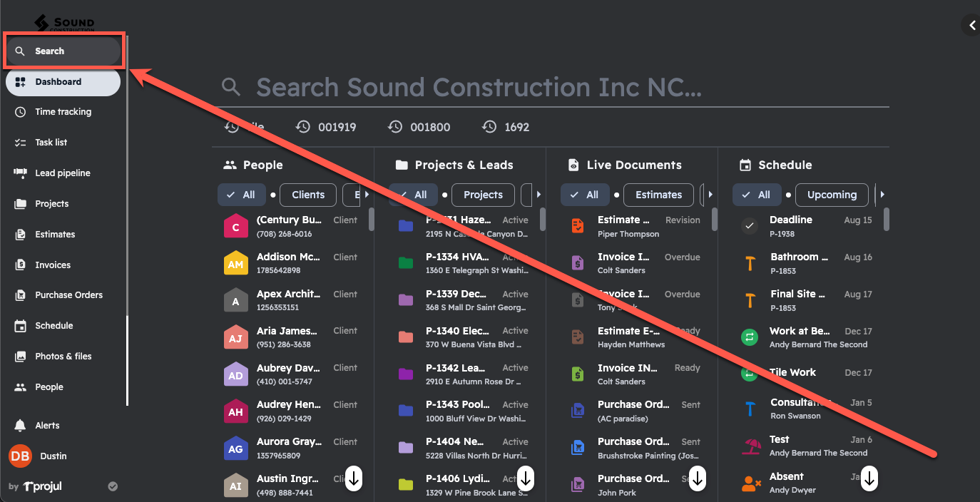This screenshot has width=980, height=502.
Task: Collapse panel using top-right chevron
Action: point(971,26)
